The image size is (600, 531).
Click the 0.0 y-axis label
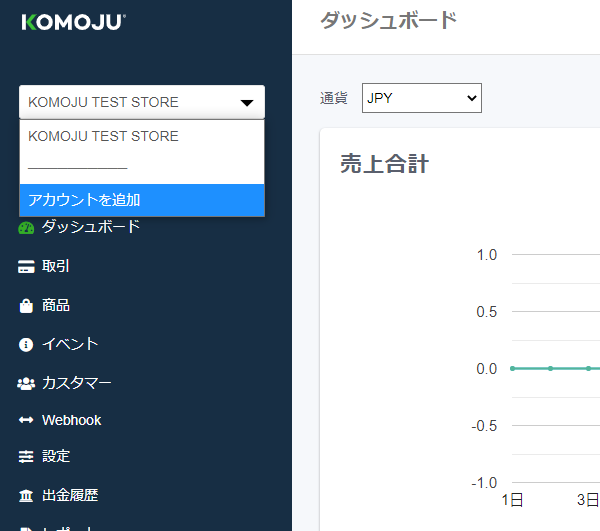click(x=487, y=369)
